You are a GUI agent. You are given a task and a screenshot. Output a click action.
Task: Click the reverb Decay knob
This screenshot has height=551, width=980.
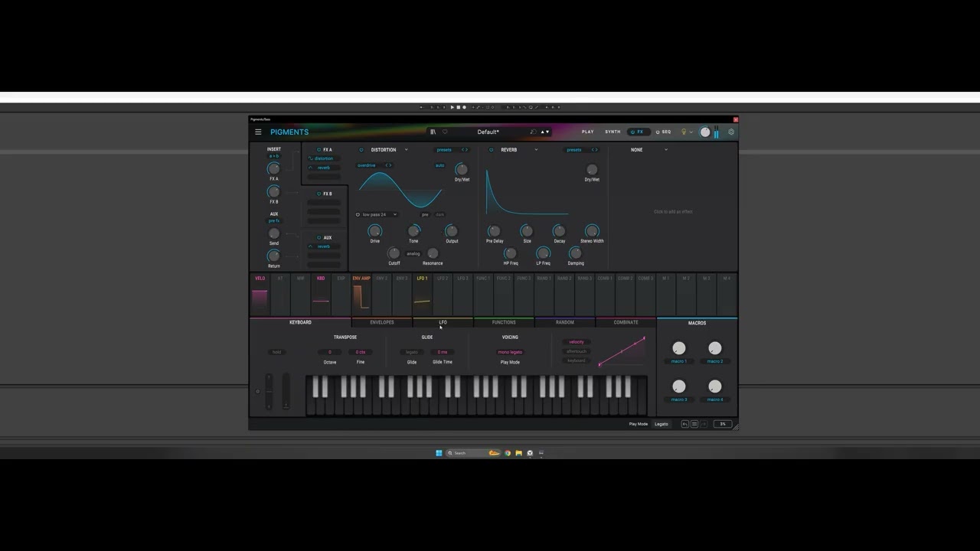pyautogui.click(x=560, y=230)
